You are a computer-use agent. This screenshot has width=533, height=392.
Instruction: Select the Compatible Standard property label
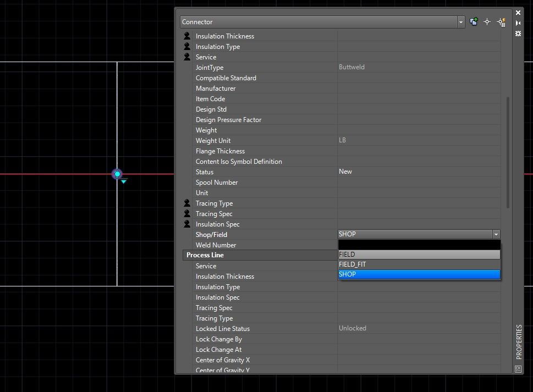(226, 78)
